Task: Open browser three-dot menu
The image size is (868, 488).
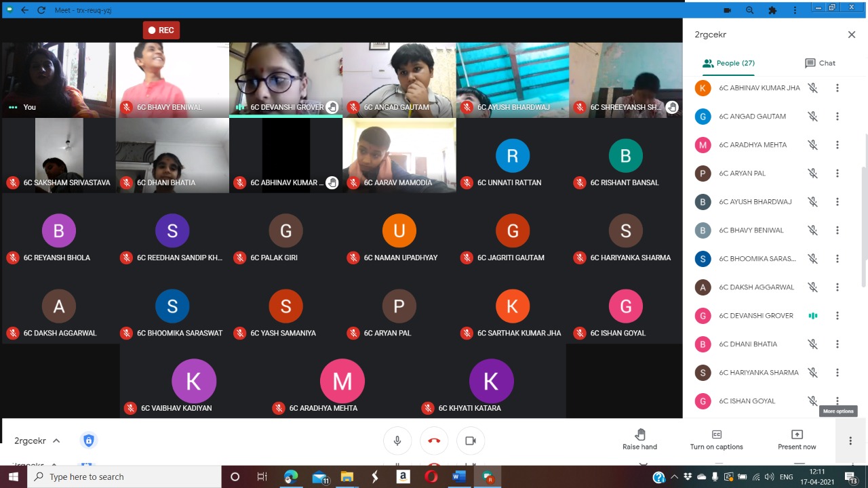Action: point(795,10)
